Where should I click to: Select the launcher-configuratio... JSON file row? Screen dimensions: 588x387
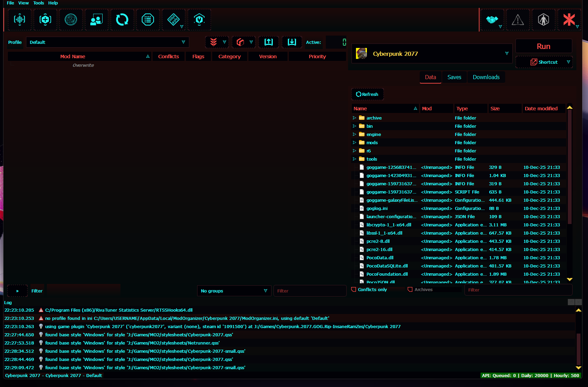coord(459,216)
